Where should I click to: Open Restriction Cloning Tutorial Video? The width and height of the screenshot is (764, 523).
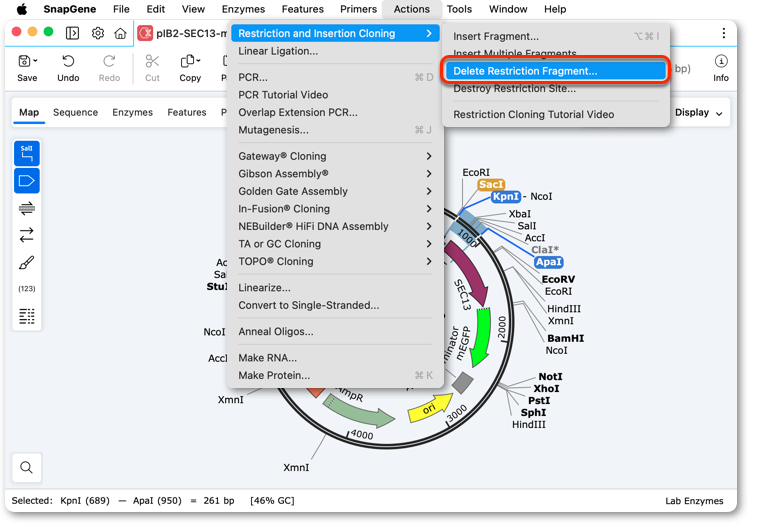tap(555, 114)
